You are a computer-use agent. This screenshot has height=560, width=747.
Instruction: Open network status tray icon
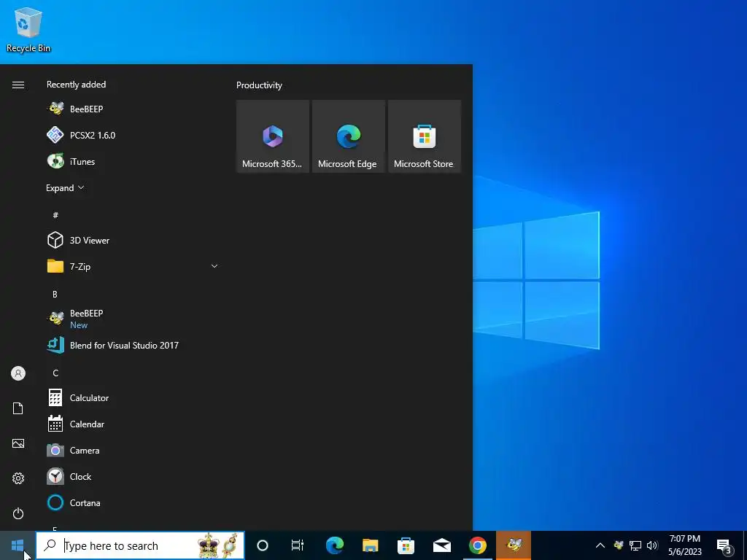(635, 545)
